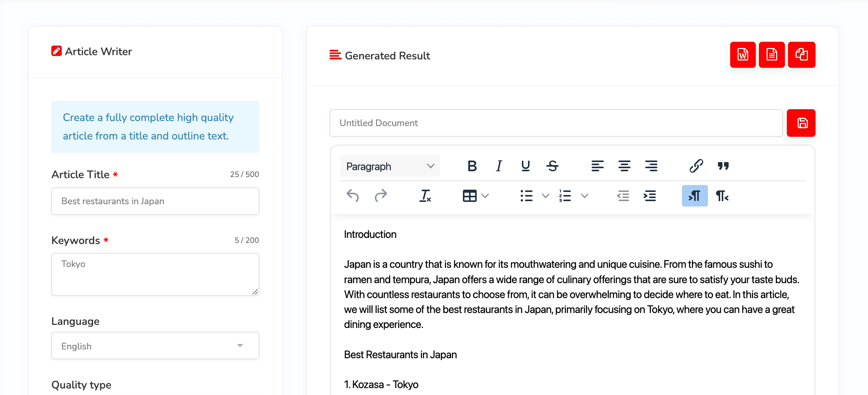Insert a block quote
The height and width of the screenshot is (395, 868).
point(723,166)
